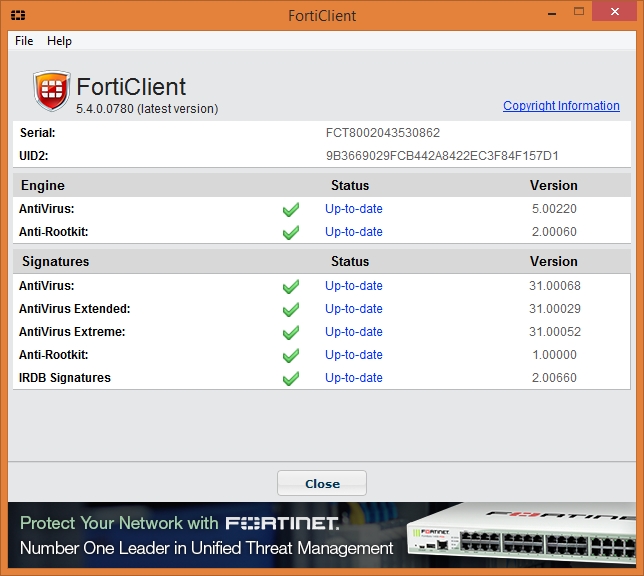Click the AntiVirus Extended label
The width and height of the screenshot is (644, 576).
click(x=74, y=309)
